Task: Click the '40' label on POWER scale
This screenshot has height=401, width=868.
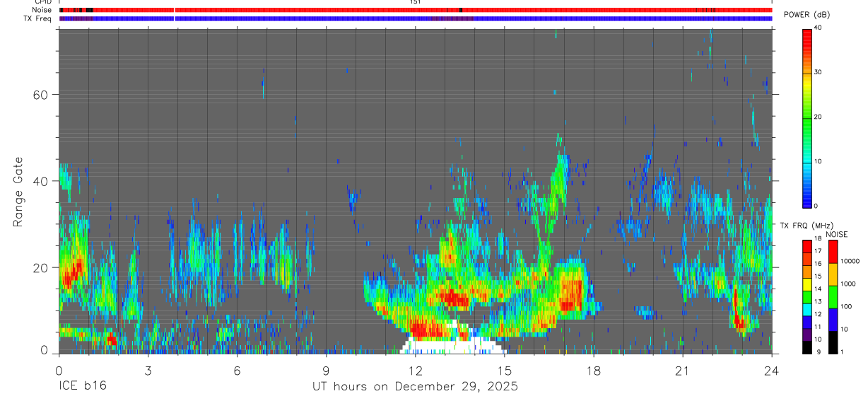Action: point(818,28)
